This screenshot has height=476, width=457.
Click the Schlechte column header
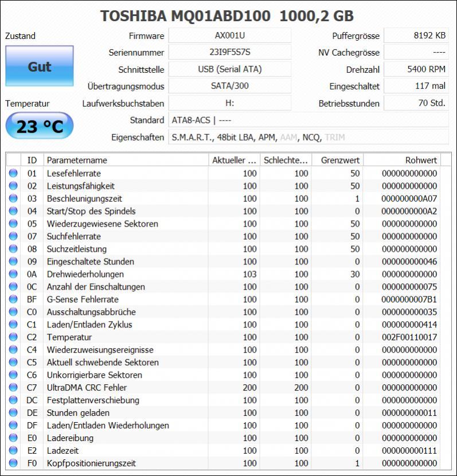[286, 160]
